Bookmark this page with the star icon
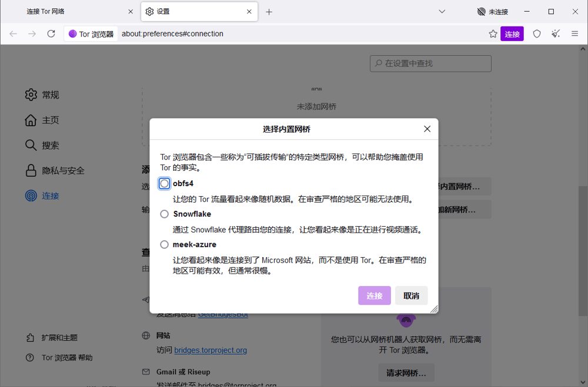Image resolution: width=588 pixels, height=387 pixels. (493, 34)
